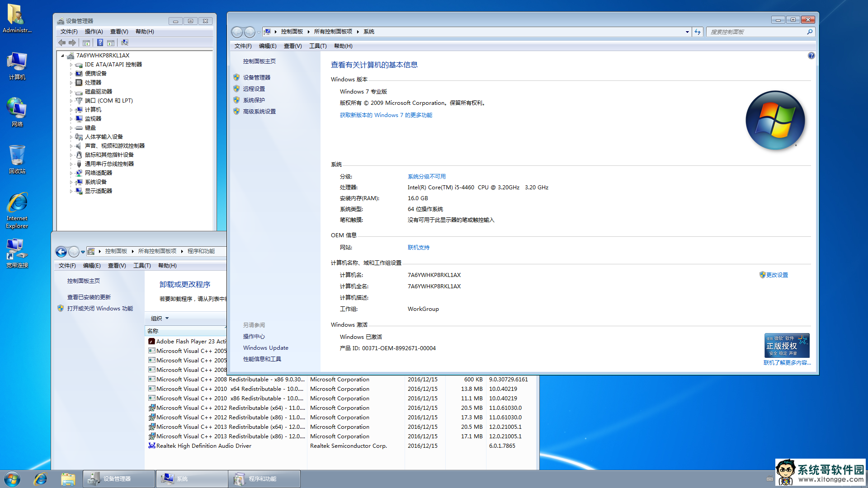Expand the 处理器 node in Device Manager
Screen dimensions: 868x488
point(71,83)
